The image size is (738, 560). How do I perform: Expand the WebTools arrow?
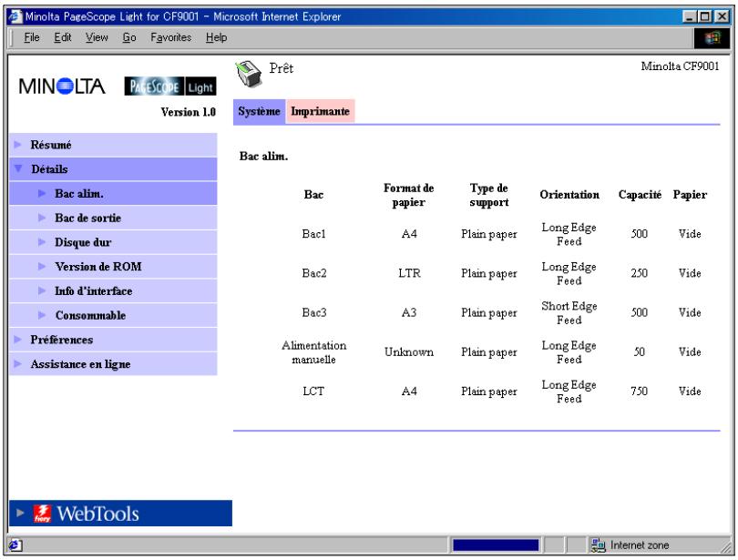pyautogui.click(x=20, y=513)
